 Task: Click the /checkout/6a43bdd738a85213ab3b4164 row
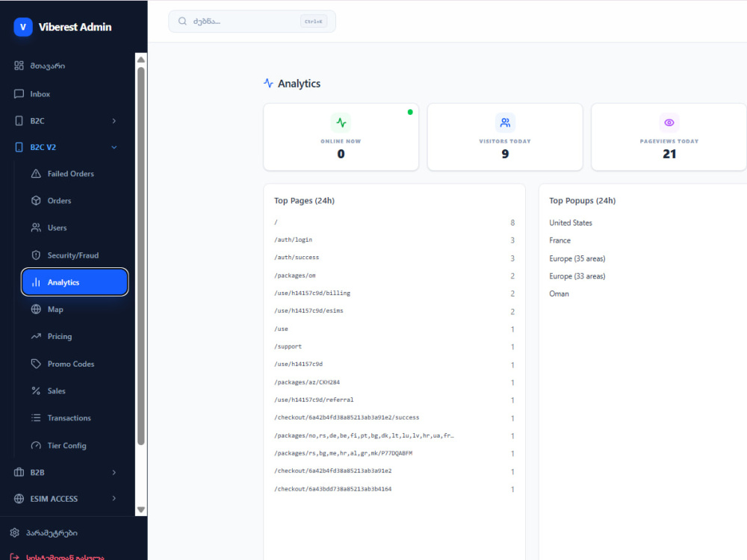394,489
